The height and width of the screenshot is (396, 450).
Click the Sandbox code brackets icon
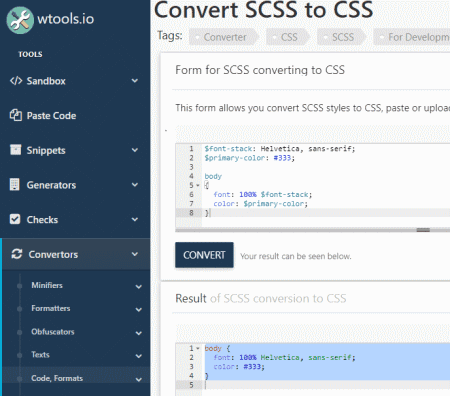click(16, 81)
